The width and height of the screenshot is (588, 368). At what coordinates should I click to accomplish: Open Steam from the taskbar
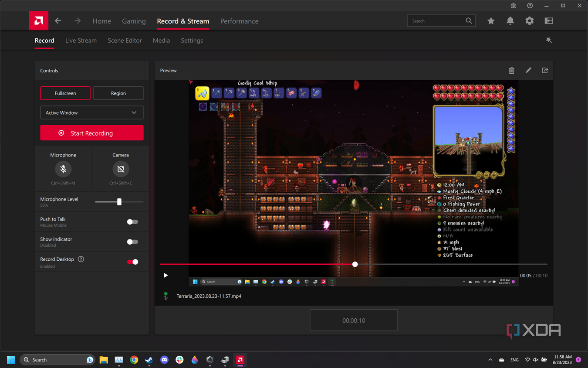[149, 360]
